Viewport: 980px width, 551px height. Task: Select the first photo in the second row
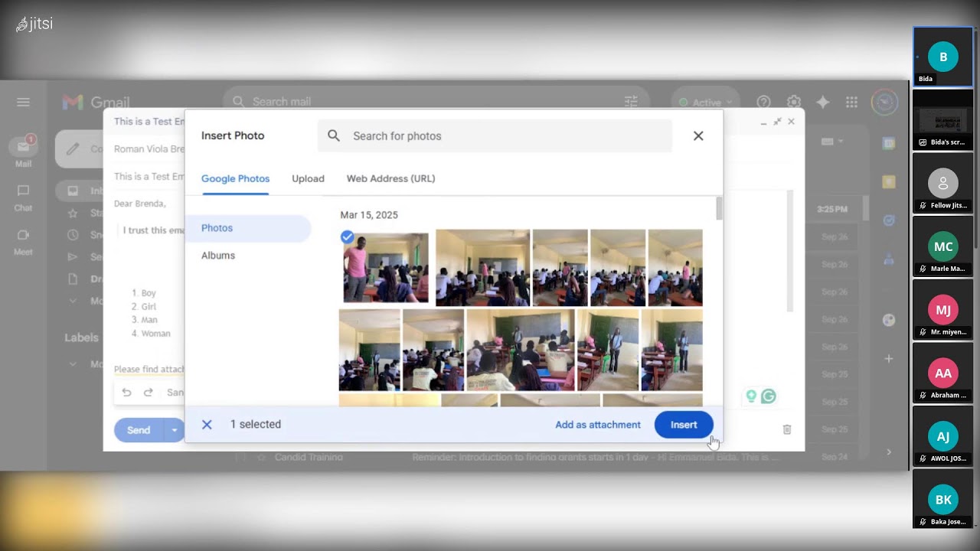tap(369, 350)
